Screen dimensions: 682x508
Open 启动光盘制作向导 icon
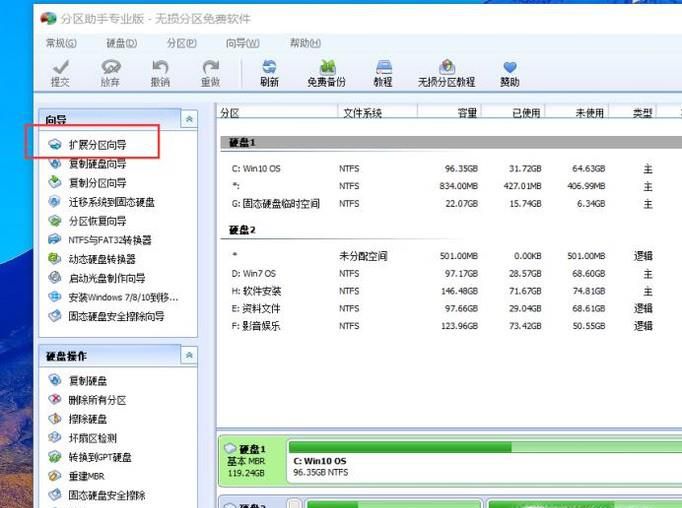click(55, 277)
